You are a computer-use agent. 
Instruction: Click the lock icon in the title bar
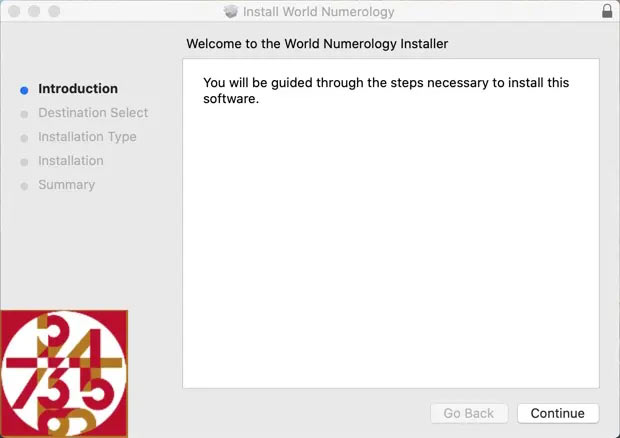coord(607,11)
